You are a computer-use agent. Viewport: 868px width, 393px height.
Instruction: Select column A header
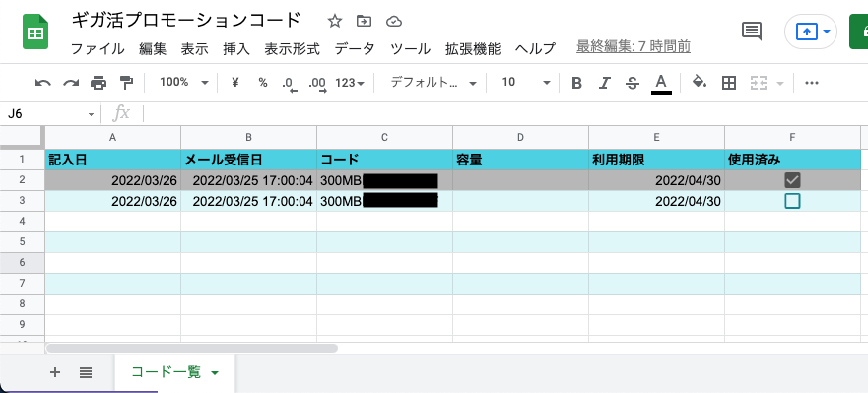113,137
